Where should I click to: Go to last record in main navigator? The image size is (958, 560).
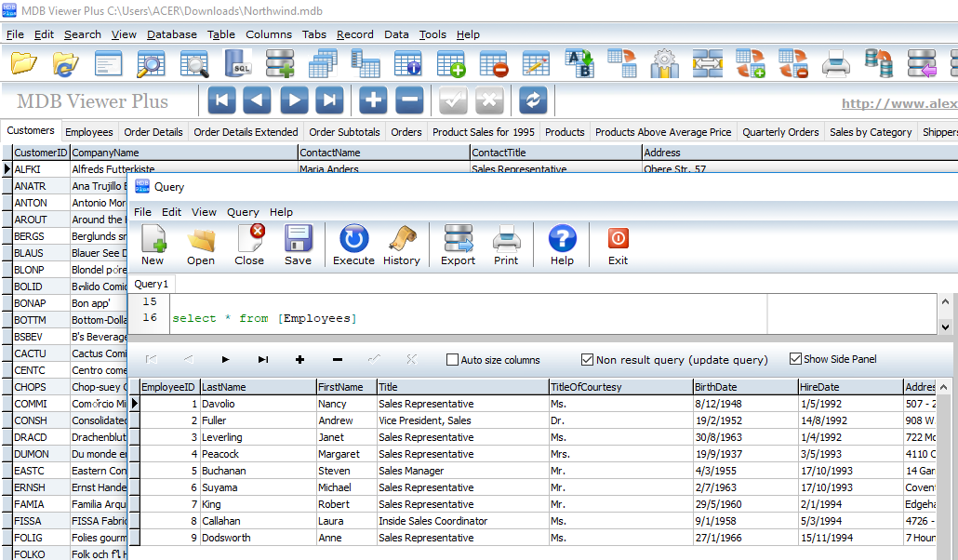(329, 100)
